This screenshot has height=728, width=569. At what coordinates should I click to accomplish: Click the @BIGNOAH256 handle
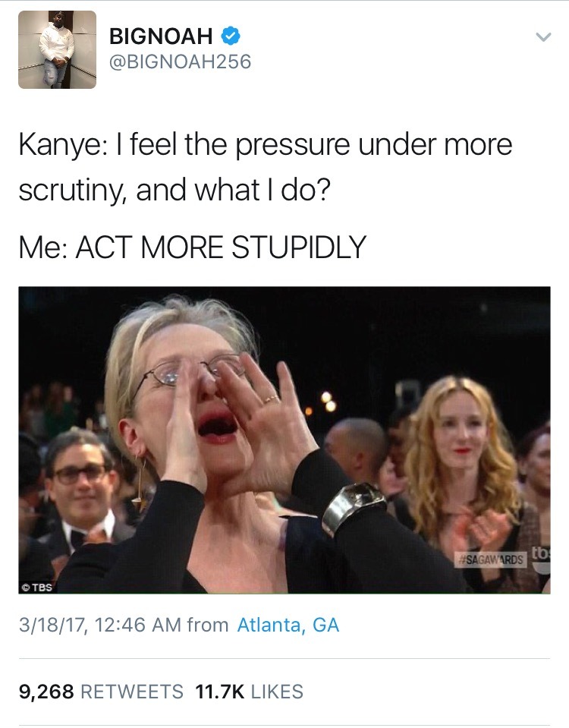pos(180,61)
